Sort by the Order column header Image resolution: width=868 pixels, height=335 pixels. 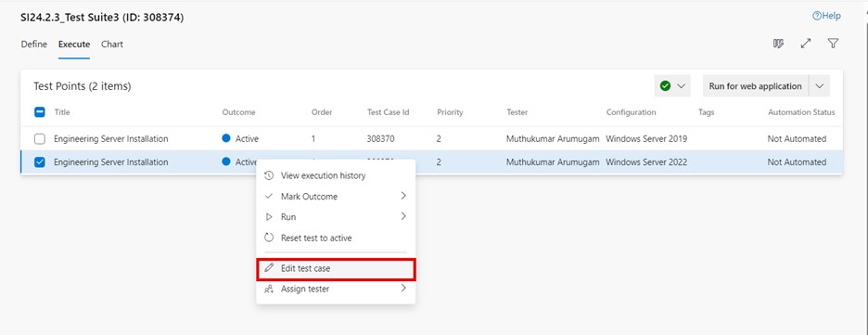pos(322,112)
